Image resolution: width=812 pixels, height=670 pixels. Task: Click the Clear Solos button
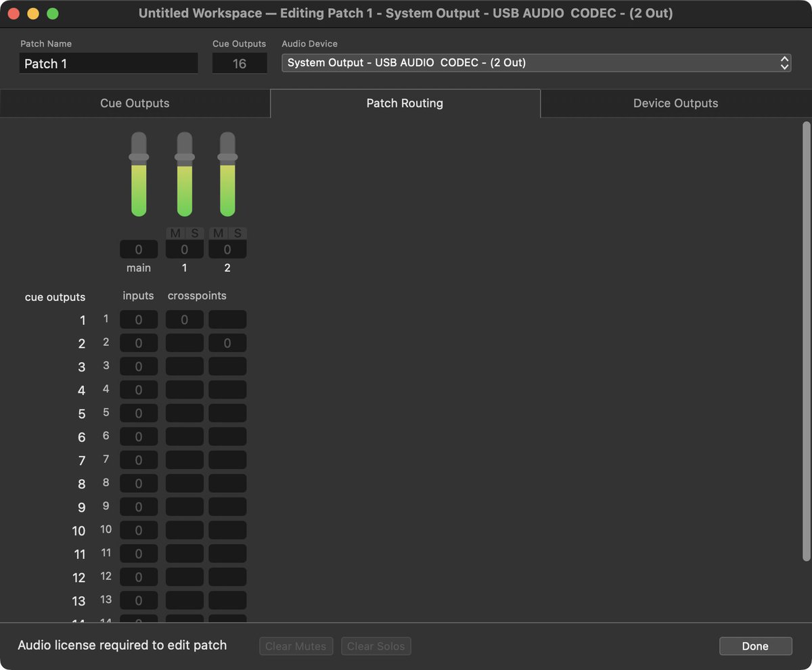pyautogui.click(x=376, y=646)
